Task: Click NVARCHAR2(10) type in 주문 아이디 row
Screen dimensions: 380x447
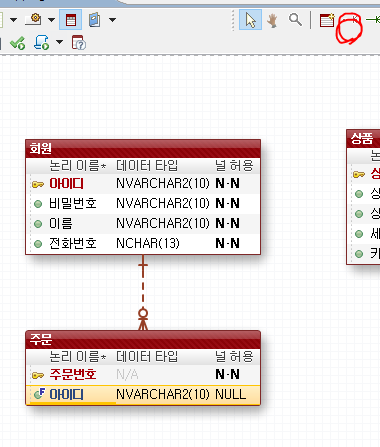Action: tap(163, 395)
